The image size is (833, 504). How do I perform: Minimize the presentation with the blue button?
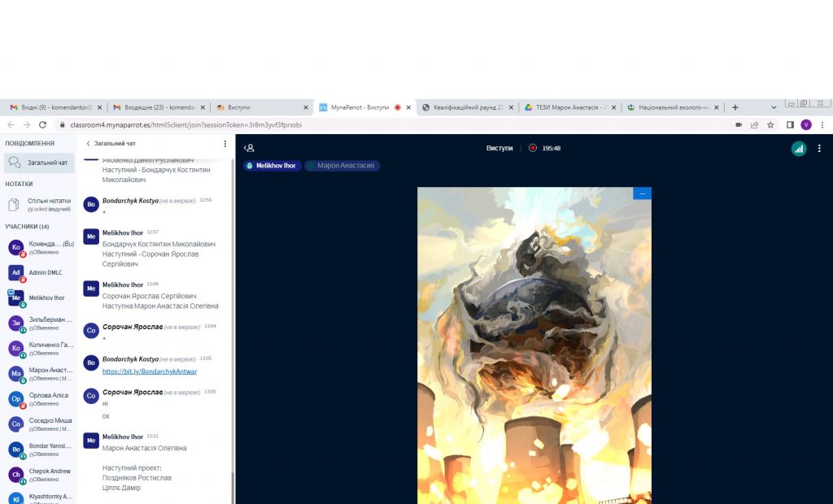pyautogui.click(x=642, y=193)
